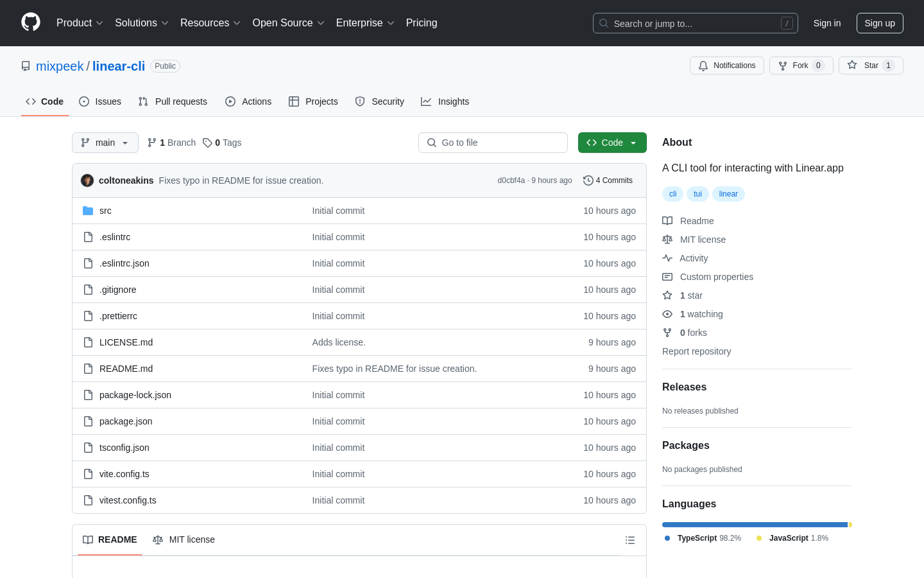Open the Resources dropdown menu

[210, 23]
